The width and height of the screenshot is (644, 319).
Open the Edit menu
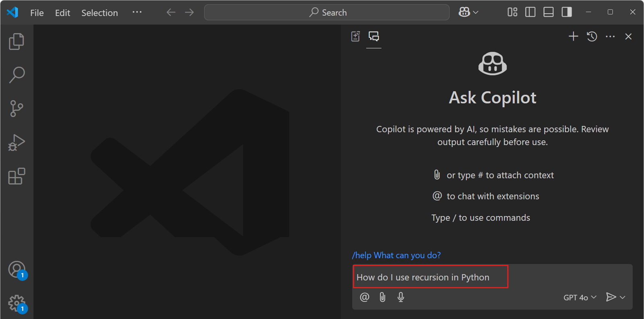(x=62, y=12)
